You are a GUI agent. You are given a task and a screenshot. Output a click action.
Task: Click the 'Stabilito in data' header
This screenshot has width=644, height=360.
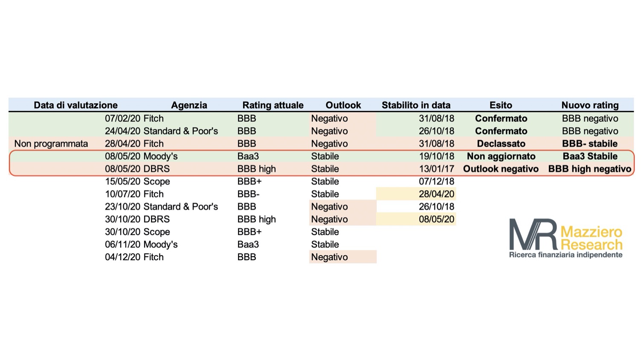pyautogui.click(x=416, y=105)
